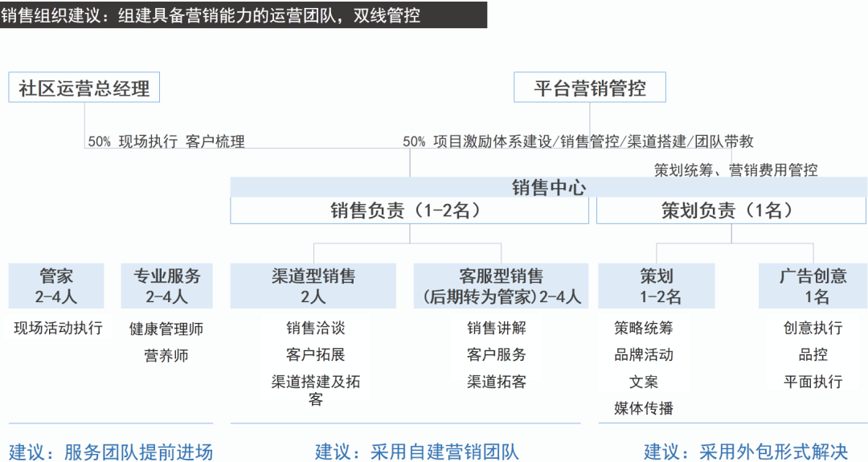Viewport: 868px width, 462px height.
Task: Select 销售负责（1-2名）box
Action: (x=410, y=211)
